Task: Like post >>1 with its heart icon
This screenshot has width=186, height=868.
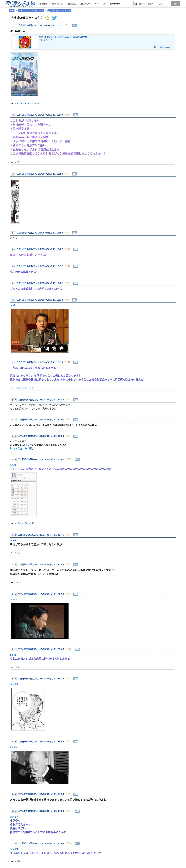Action: click(x=66, y=25)
